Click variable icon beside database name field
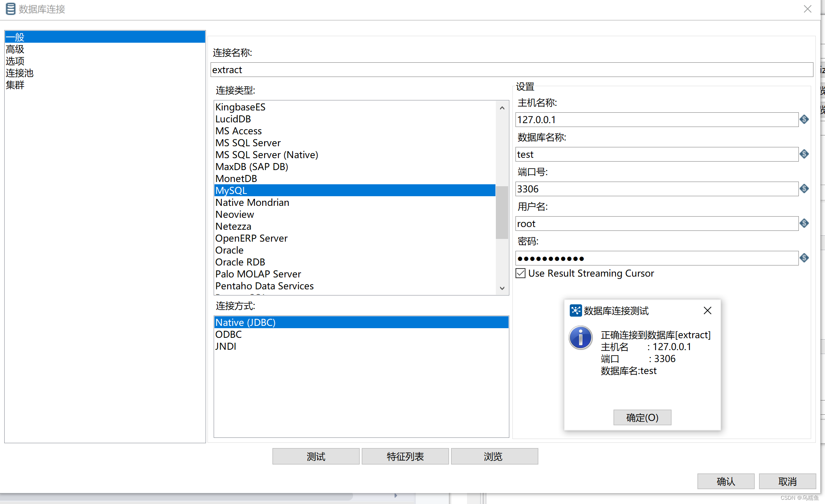This screenshot has height=504, width=825. tap(804, 154)
